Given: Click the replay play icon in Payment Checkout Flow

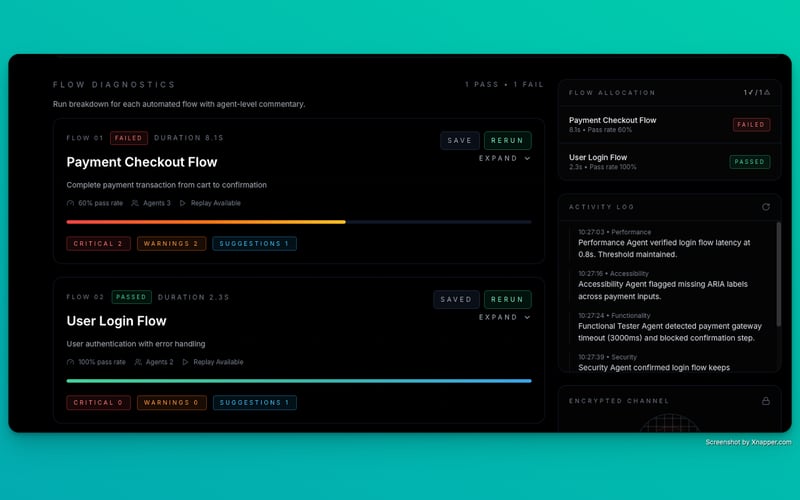Looking at the screenshot, I should pos(183,203).
